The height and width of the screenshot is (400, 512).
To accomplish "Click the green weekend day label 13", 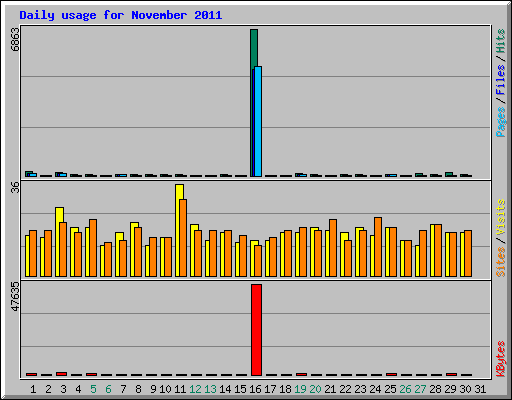I will [x=210, y=389].
